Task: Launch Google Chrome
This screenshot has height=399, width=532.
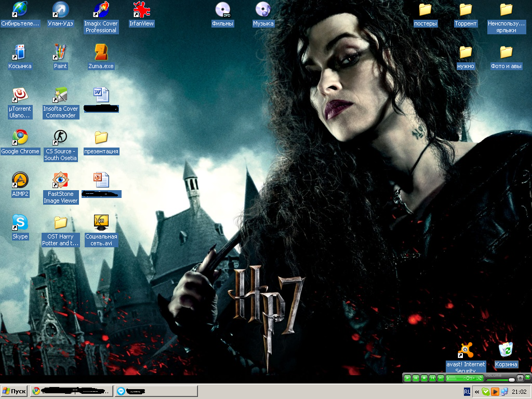Action: pos(20,138)
